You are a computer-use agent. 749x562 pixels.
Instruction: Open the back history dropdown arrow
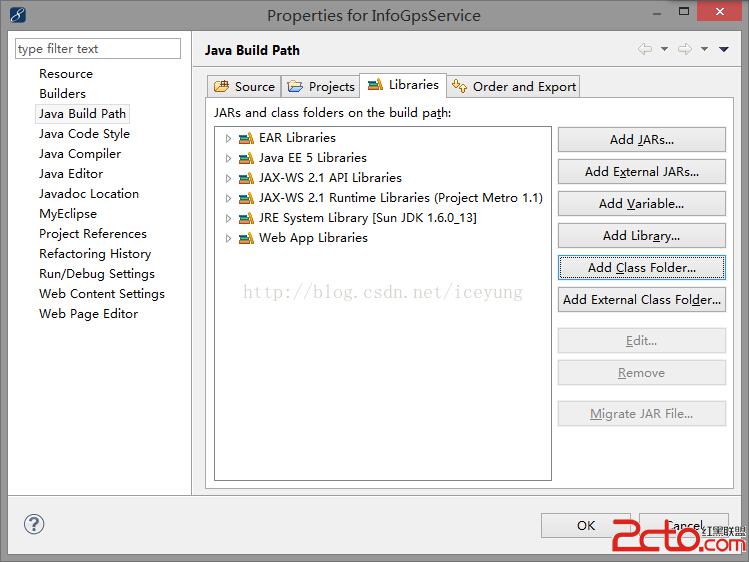pos(664,49)
